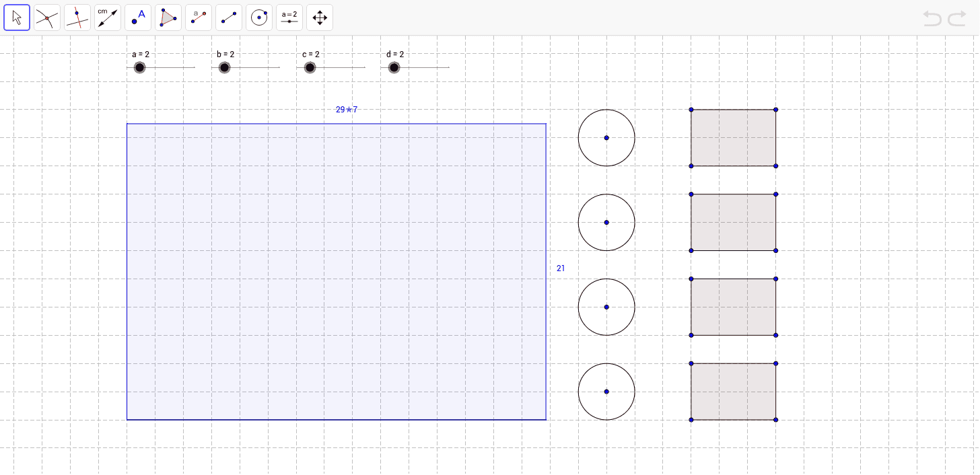Click bottom-right corner point of bottom gray rectangle
Image resolution: width=980 pixels, height=475 pixels.
coord(776,420)
